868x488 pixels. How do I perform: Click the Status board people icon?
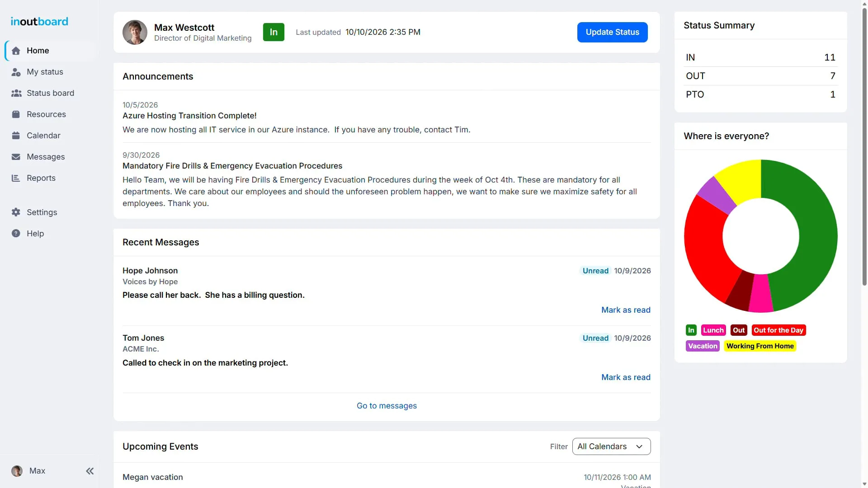coord(16,93)
